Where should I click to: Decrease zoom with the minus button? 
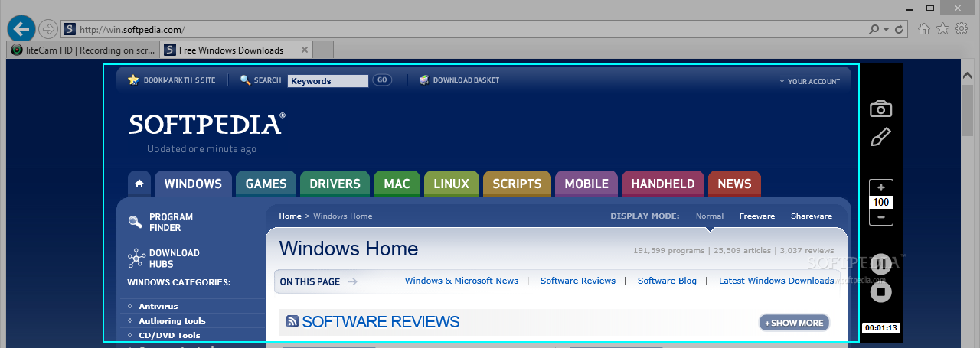pos(881,217)
